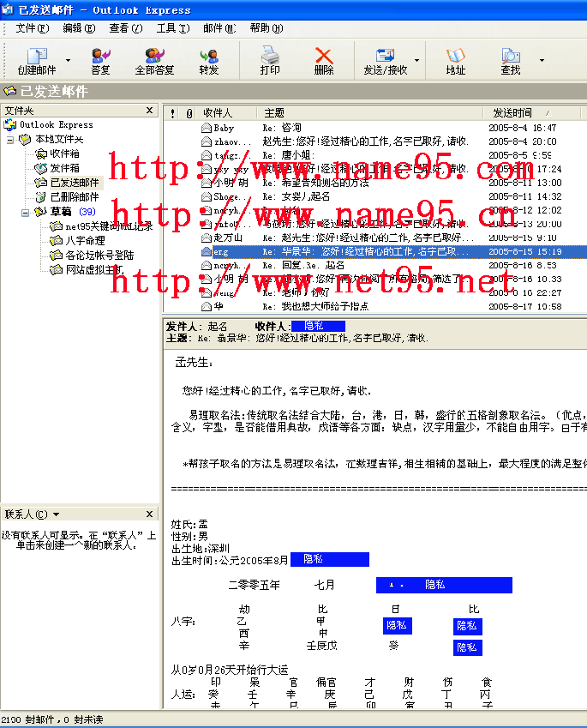Select message Re: 我也想大师给予指点
The height and width of the screenshot is (728, 587).
point(375,306)
